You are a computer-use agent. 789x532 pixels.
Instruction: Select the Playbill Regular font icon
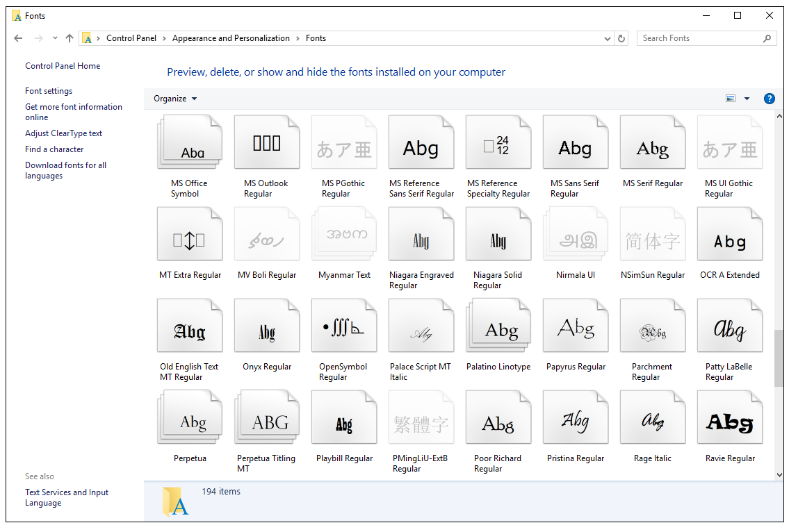click(344, 422)
